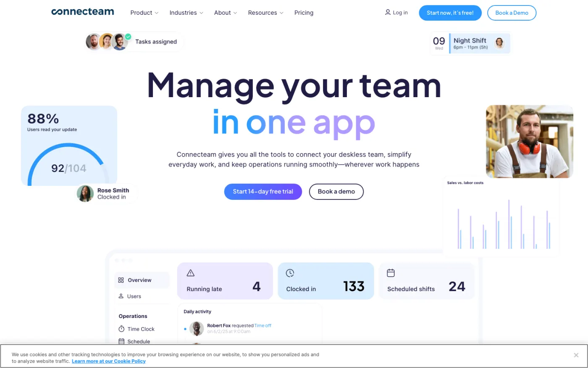Screen dimensions: 588x368
Task: Click the Running late card
Action: pyautogui.click(x=225, y=281)
